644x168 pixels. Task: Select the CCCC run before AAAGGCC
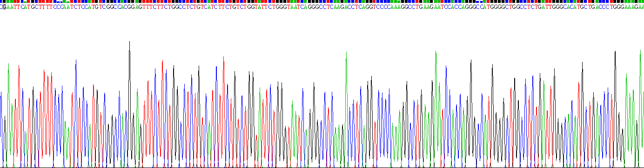point(383,7)
